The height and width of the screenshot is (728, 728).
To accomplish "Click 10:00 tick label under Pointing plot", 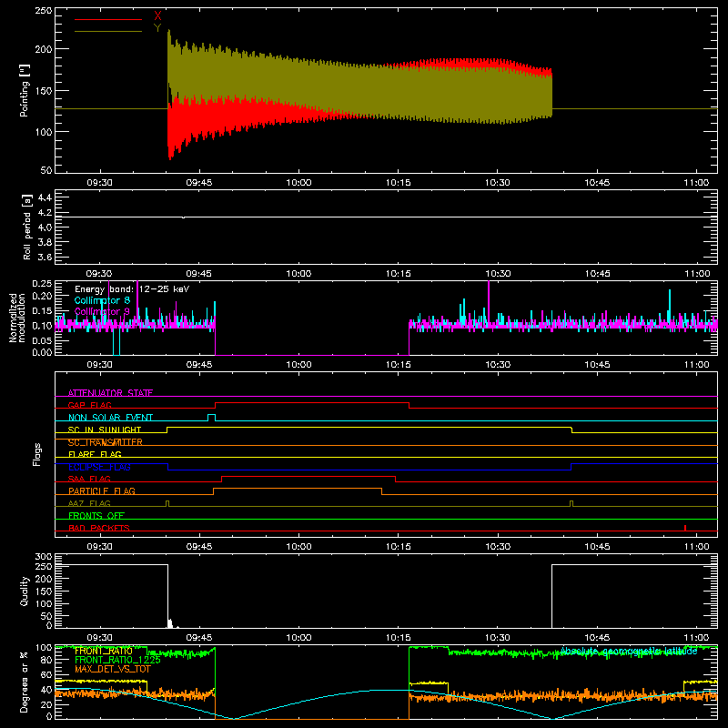I will click(298, 183).
